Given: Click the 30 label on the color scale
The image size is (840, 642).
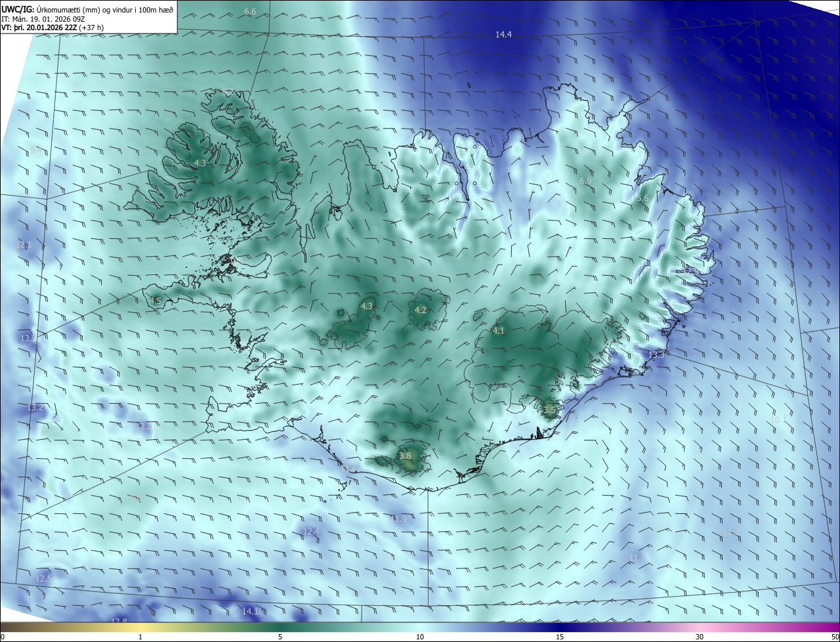Looking at the screenshot, I should coord(700,637).
